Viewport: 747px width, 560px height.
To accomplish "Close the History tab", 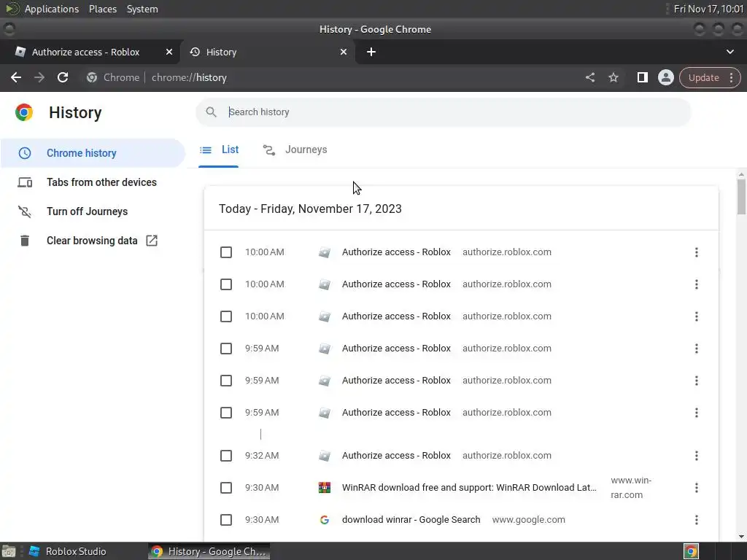I will (x=344, y=52).
